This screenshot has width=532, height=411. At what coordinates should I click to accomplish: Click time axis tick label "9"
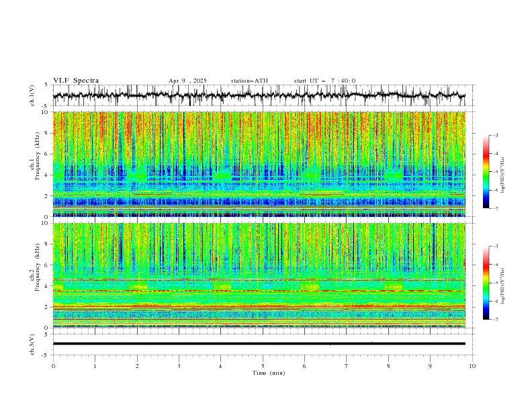click(x=430, y=366)
